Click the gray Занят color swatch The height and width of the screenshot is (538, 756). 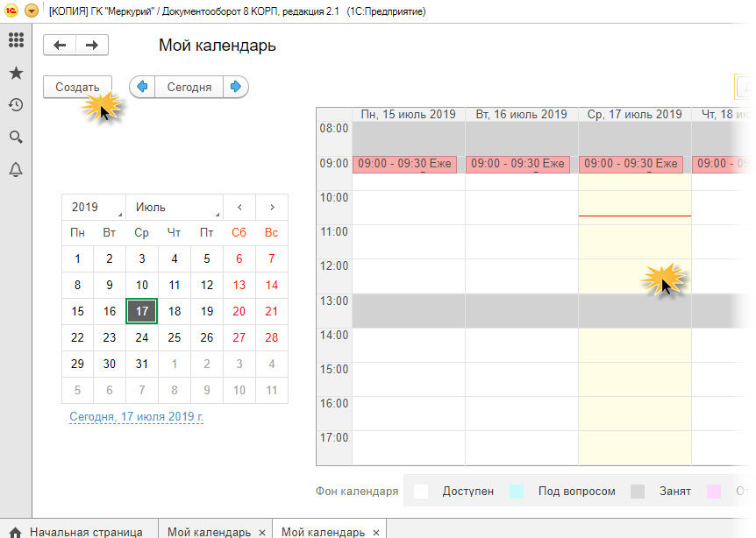[638, 492]
